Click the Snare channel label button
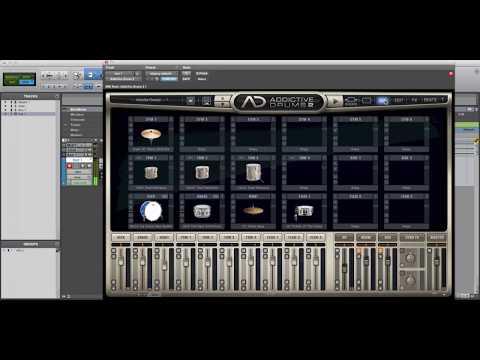 click(x=142, y=237)
